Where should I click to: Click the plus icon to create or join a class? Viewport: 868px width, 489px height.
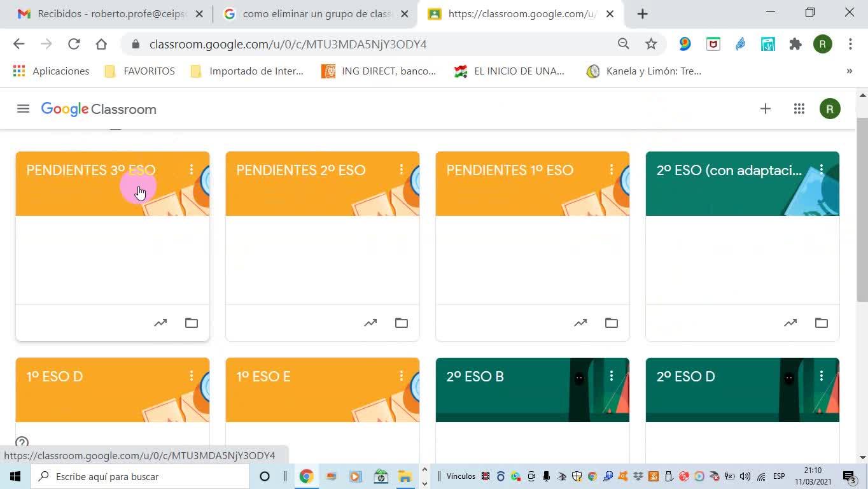[766, 109]
